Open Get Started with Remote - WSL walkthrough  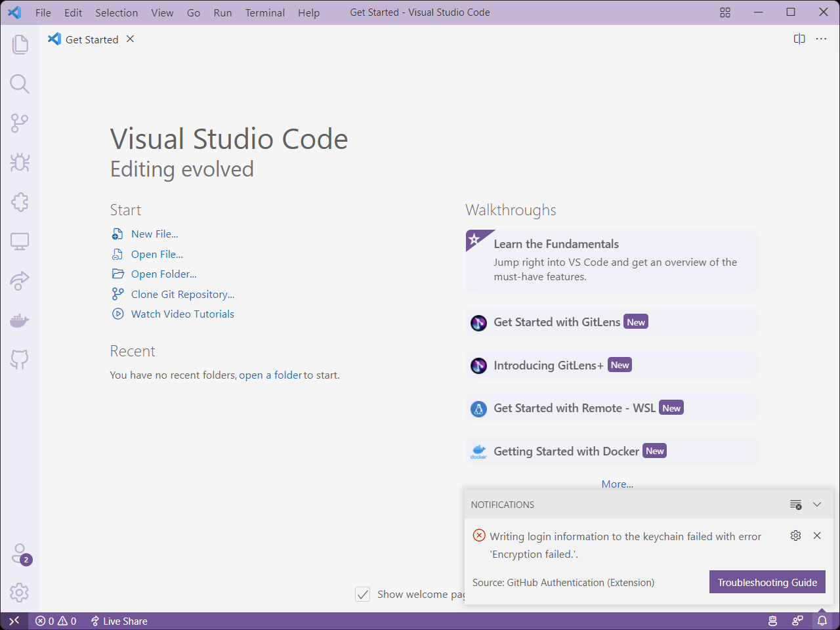point(612,408)
